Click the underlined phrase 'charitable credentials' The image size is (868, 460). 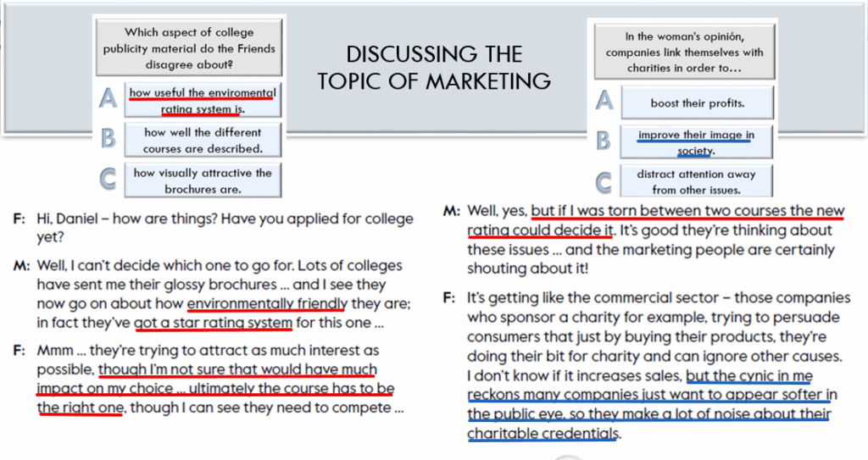543,434
